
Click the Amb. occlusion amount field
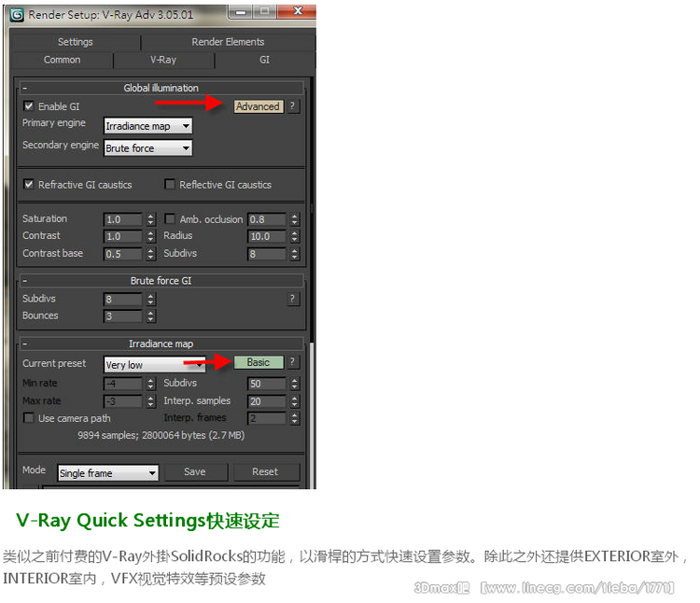267,219
